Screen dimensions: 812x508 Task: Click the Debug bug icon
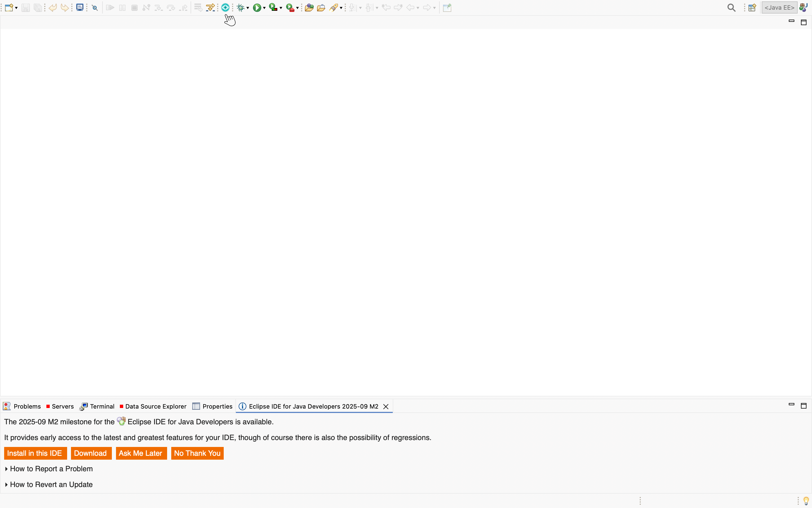click(x=241, y=7)
